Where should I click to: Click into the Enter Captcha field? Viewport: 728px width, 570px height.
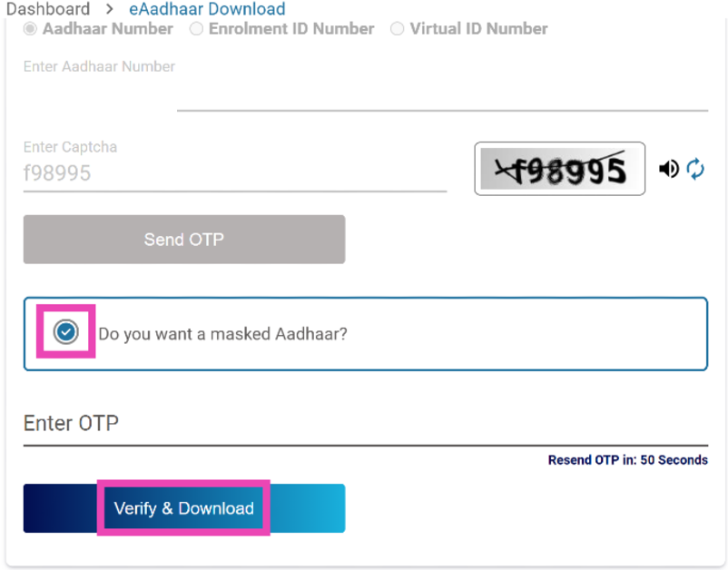click(234, 173)
